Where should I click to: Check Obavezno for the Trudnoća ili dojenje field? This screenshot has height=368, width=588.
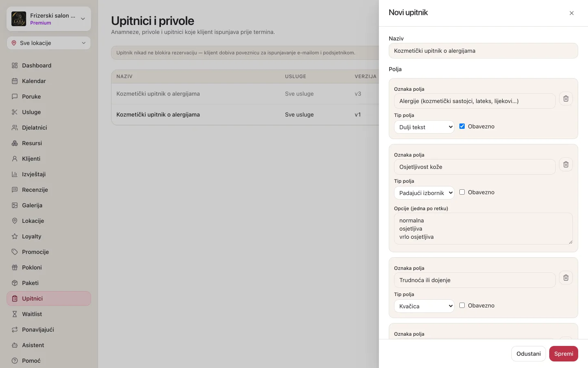(462, 305)
